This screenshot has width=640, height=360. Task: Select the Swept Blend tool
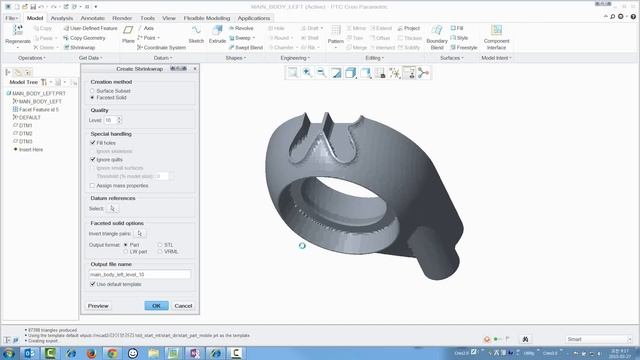coord(246,48)
